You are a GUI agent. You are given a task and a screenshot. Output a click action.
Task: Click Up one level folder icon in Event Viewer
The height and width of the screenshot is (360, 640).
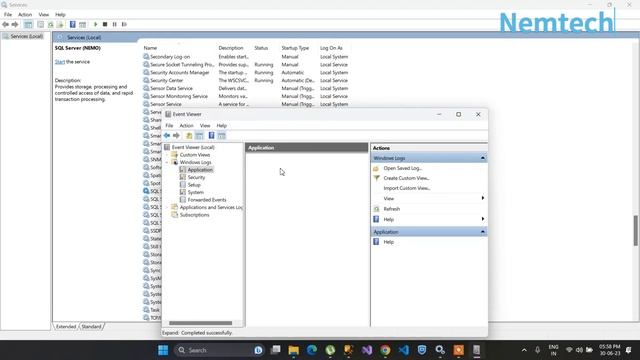189,136
